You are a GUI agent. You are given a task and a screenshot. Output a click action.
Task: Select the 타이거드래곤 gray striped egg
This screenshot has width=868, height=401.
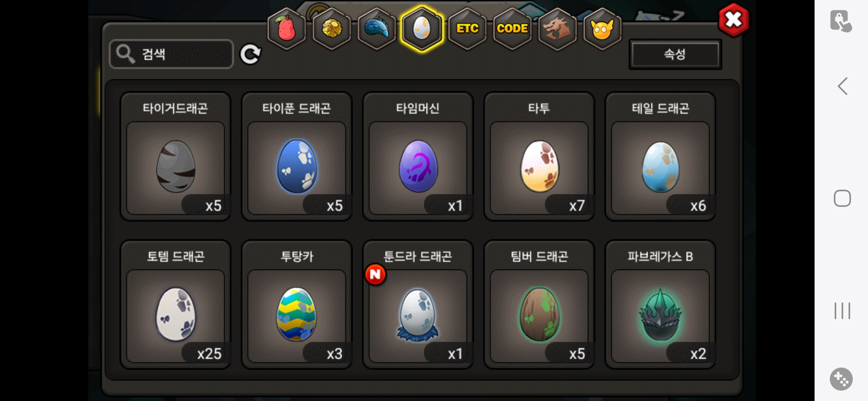point(175,156)
